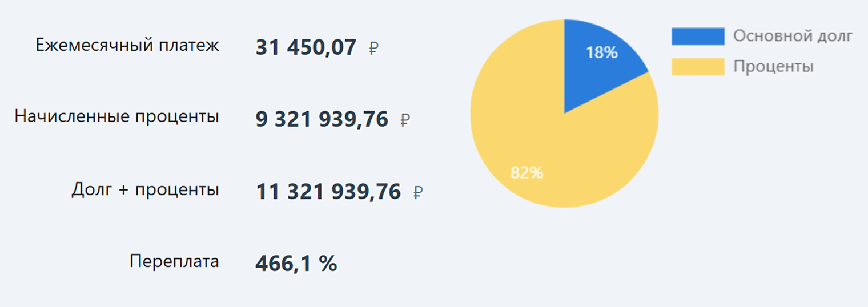Click the yellow Проценты legend swatch
Screen dimensions: 868x307
pyautogui.click(x=698, y=67)
